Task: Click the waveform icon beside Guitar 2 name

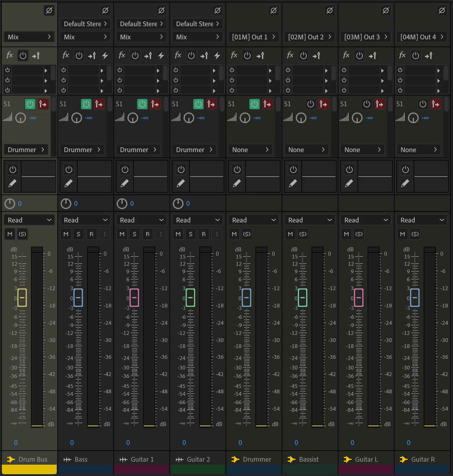Action: (x=180, y=460)
